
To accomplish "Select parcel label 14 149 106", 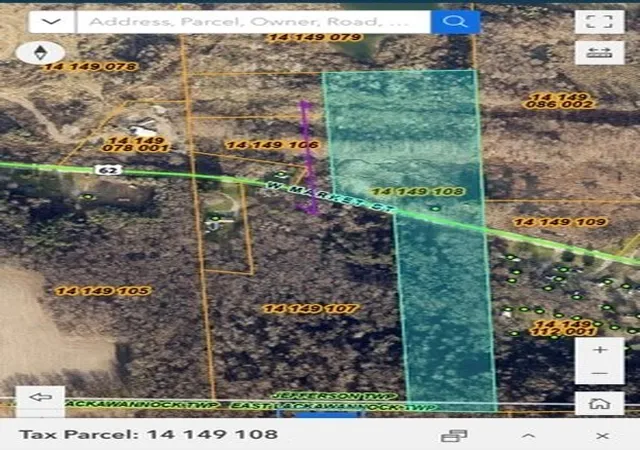I will (273, 145).
